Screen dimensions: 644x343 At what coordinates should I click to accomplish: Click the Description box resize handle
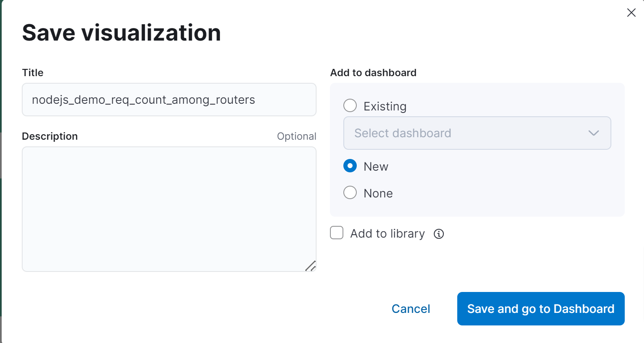coord(310,266)
